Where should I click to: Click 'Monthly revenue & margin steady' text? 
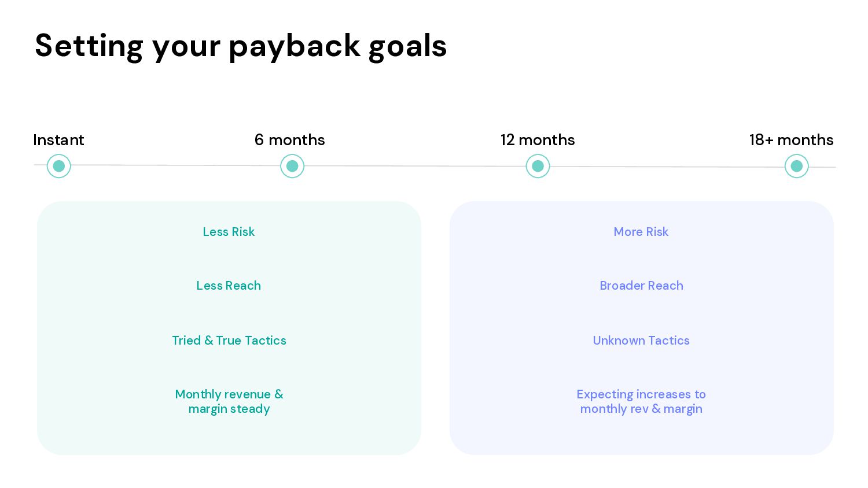(x=229, y=401)
